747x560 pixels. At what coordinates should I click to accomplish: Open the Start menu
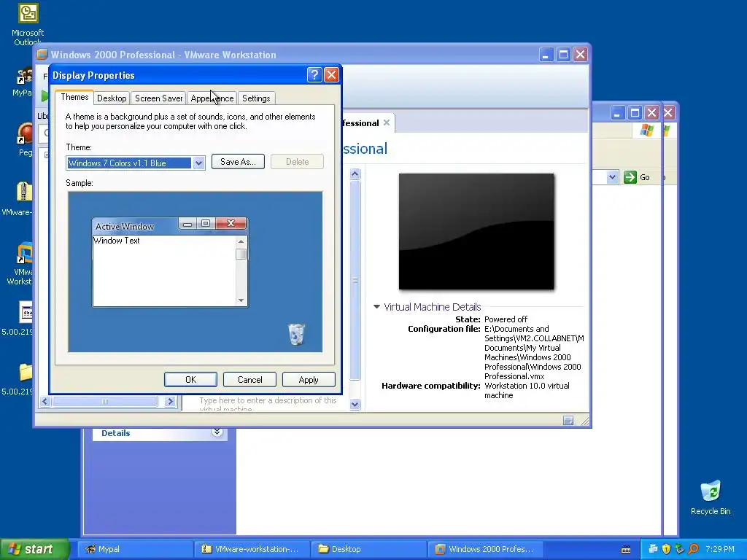[34, 549]
